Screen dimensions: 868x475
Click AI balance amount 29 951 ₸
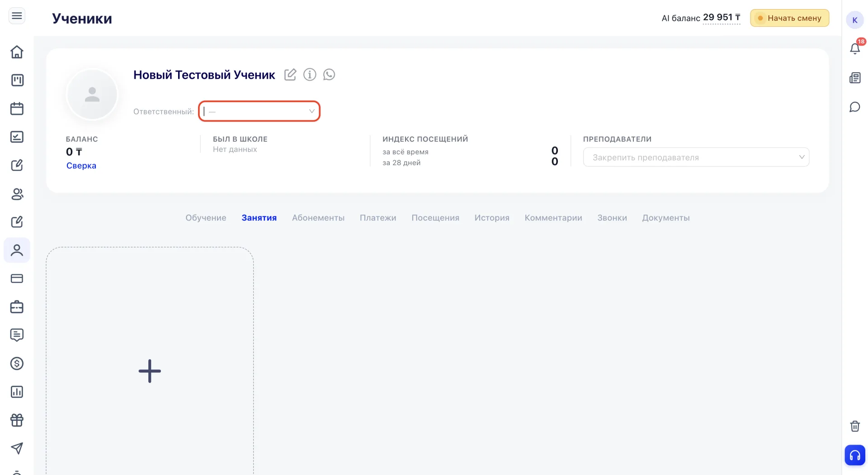(722, 18)
